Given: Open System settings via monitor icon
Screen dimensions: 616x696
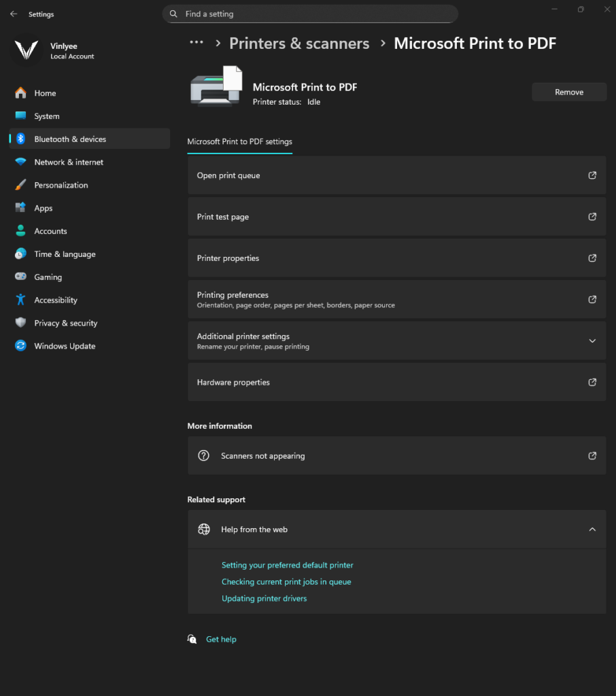Looking at the screenshot, I should click(20, 116).
